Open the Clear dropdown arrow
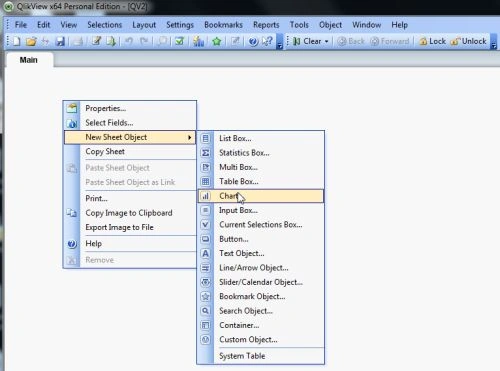The image size is (500, 371). (327, 41)
